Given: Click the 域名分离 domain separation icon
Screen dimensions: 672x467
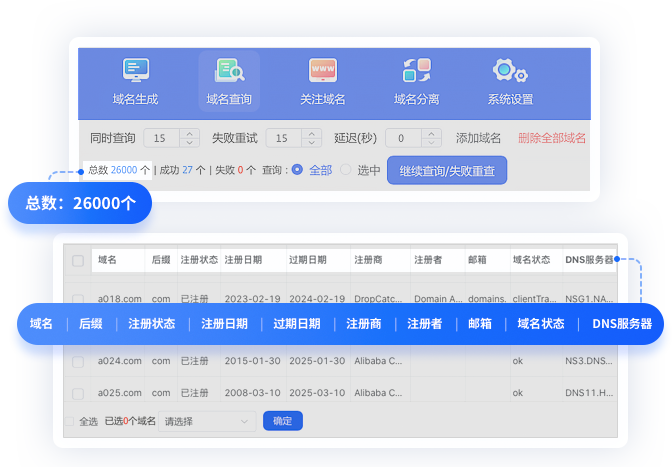Looking at the screenshot, I should coord(416,72).
